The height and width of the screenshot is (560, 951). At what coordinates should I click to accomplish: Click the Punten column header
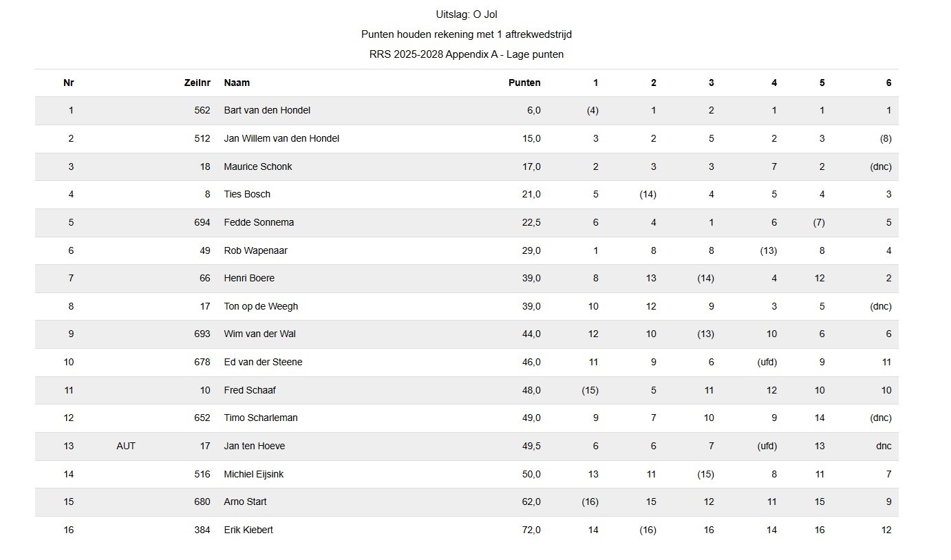tap(524, 83)
